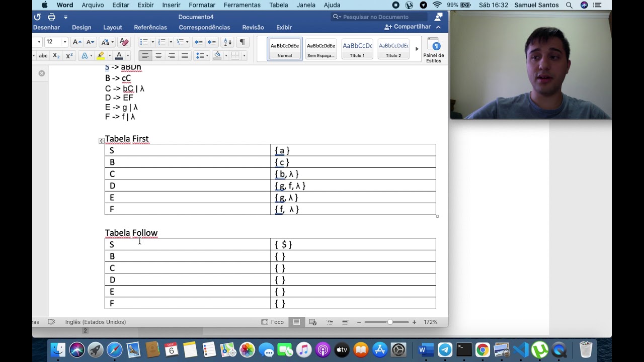Image resolution: width=644 pixels, height=362 pixels.
Task: Open the Painel de Estilos pane
Action: (x=434, y=50)
